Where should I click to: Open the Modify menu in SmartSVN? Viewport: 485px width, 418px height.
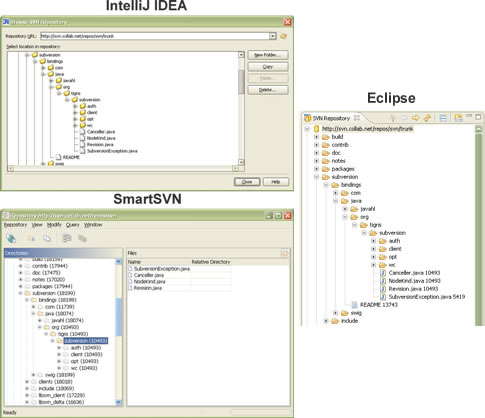pos(54,225)
